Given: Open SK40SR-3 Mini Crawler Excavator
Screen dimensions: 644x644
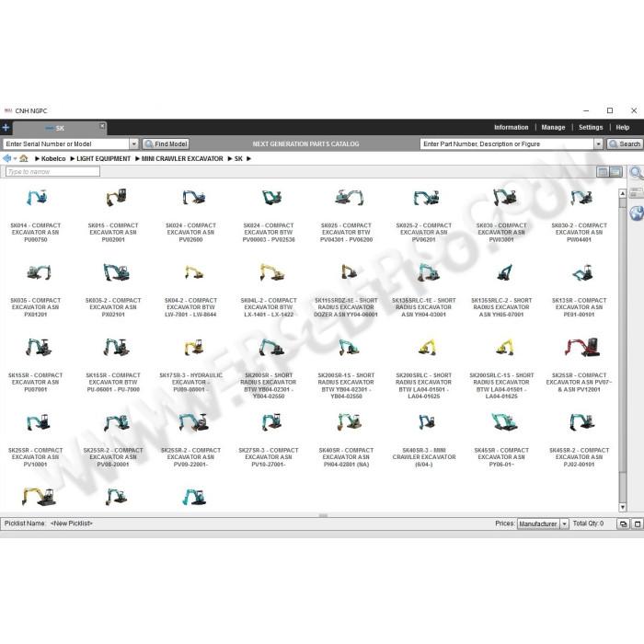Looking at the screenshot, I should [424, 440].
